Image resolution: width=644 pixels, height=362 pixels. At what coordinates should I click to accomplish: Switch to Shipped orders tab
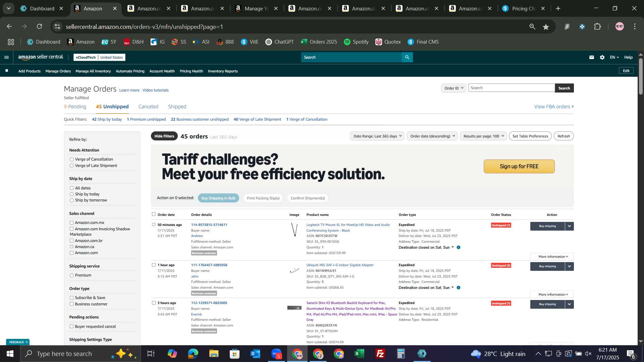177,107
